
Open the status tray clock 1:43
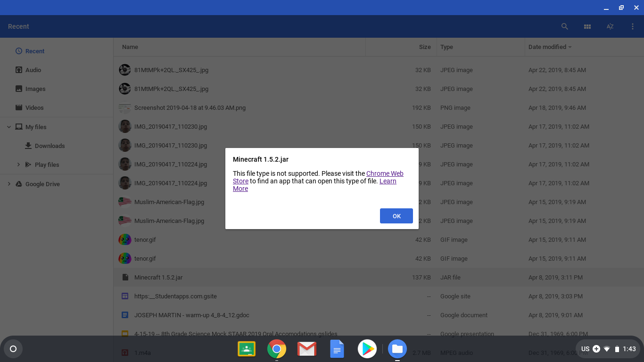tap(629, 349)
